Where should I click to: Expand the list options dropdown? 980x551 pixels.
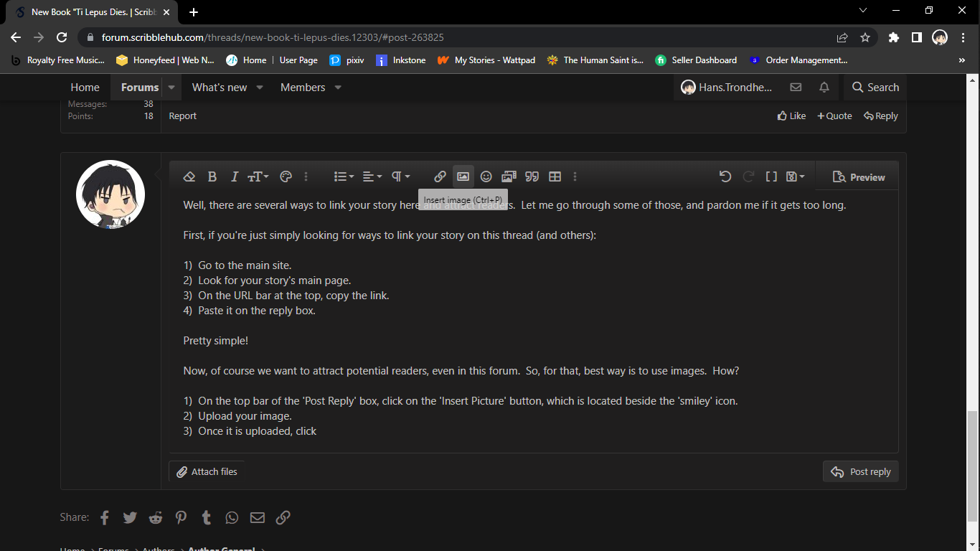[x=344, y=176]
